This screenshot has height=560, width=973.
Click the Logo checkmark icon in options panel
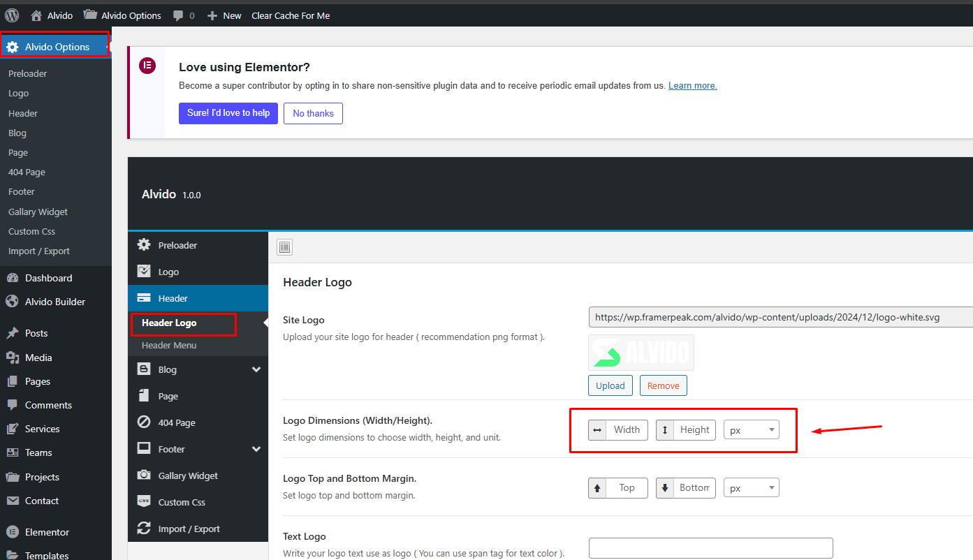point(144,272)
